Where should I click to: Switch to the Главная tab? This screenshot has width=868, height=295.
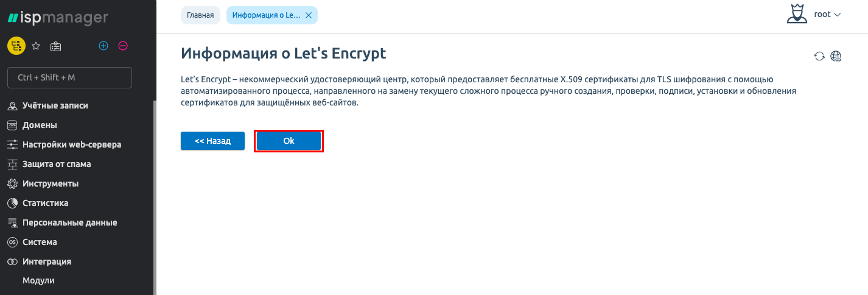coord(200,15)
